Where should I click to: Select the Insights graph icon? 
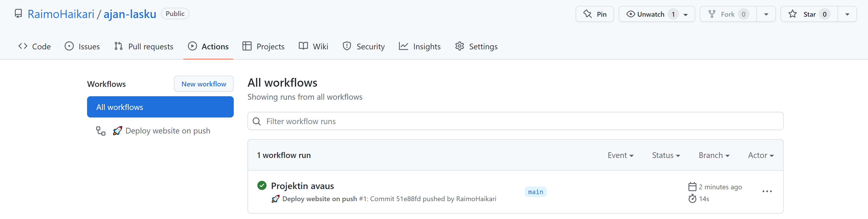[403, 46]
